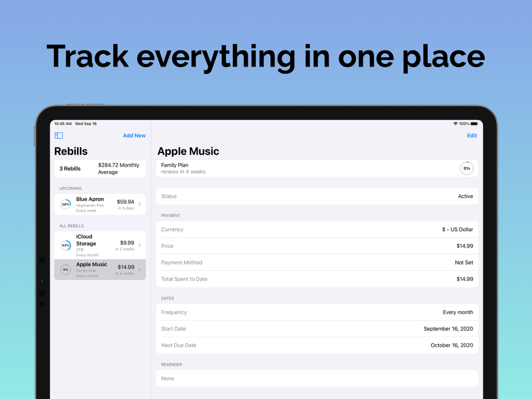Click the Rebills sidebar heading
532x399 pixels.
[x=71, y=151]
